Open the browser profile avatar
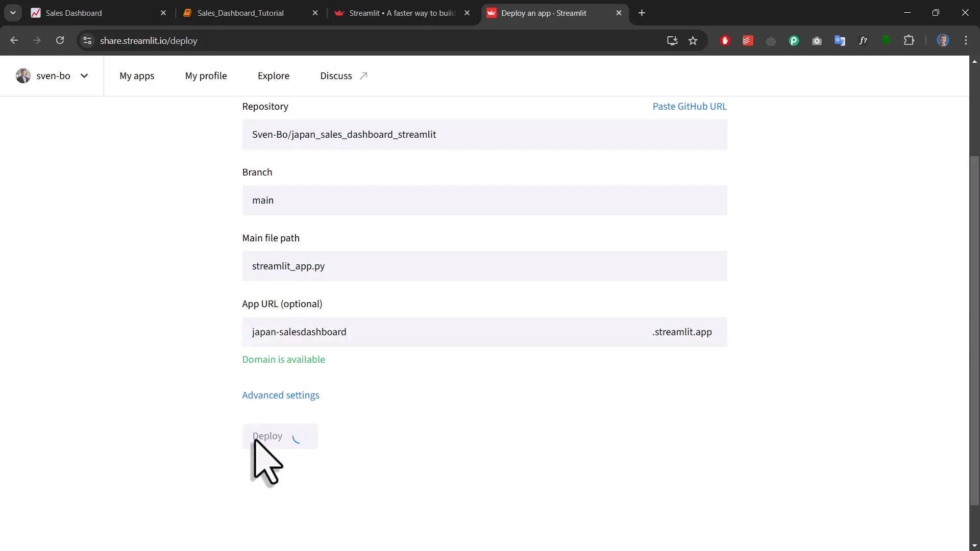The height and width of the screenshot is (551, 980). 943,41
